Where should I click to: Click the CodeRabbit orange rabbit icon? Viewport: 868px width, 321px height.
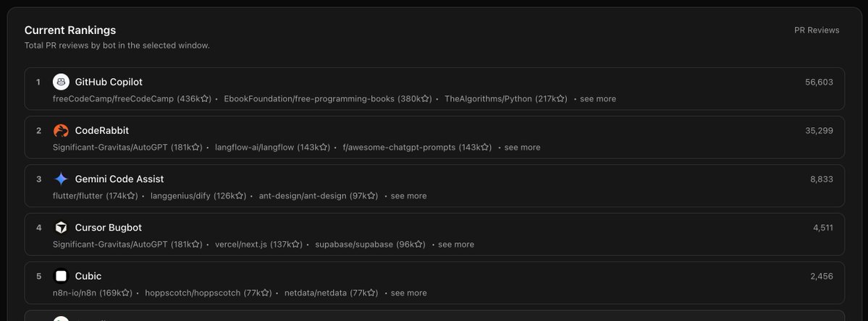tap(61, 130)
